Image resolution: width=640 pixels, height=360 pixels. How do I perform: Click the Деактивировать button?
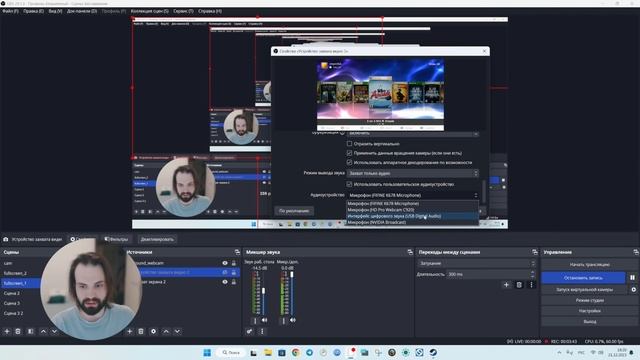(157, 239)
